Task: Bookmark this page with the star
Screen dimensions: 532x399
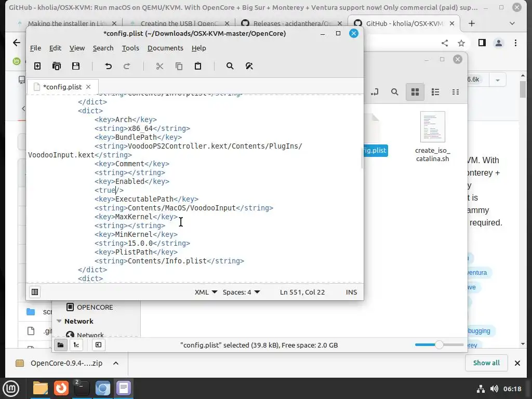Action: coord(461,43)
